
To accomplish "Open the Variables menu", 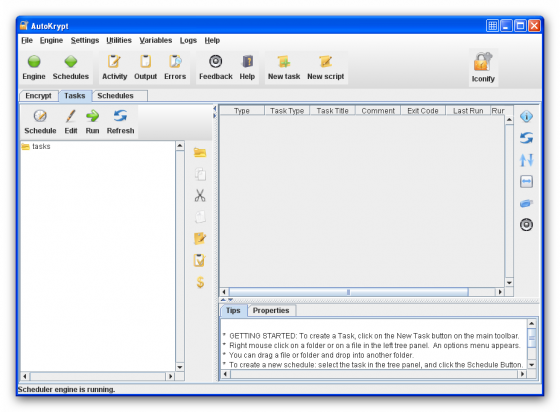I will (156, 40).
